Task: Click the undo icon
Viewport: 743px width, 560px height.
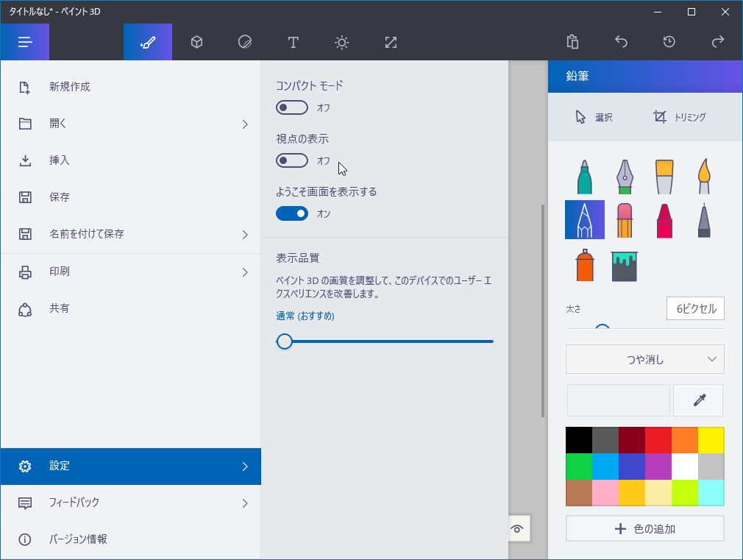Action: coord(620,42)
